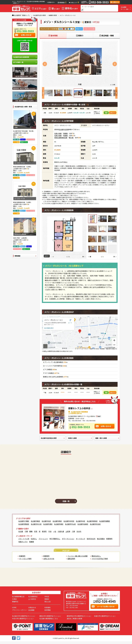Open the 名古屋市千種区 area link
The width and height of the screenshot is (132, 644).
coord(24,521)
